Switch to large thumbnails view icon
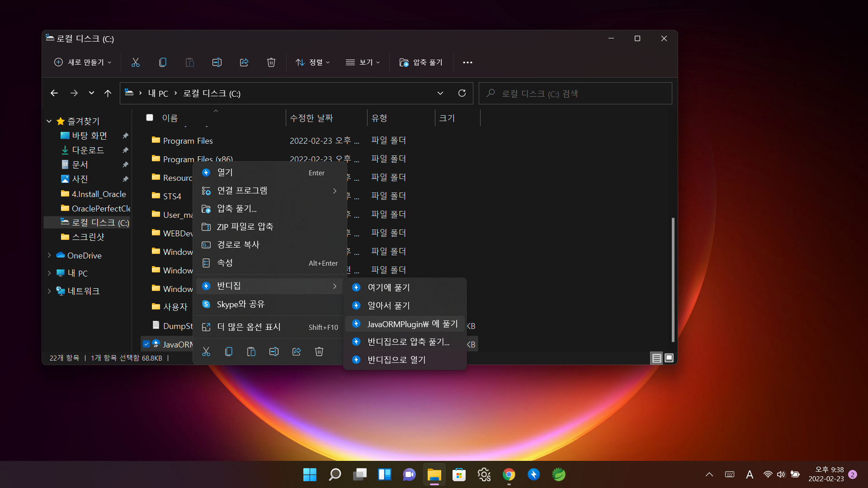Screen dimensions: 868x488 pyautogui.click(x=669, y=358)
